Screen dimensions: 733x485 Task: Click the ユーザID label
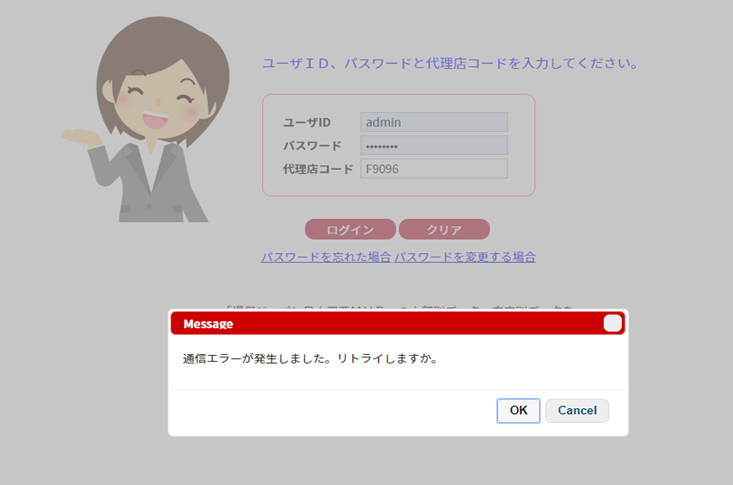306,122
